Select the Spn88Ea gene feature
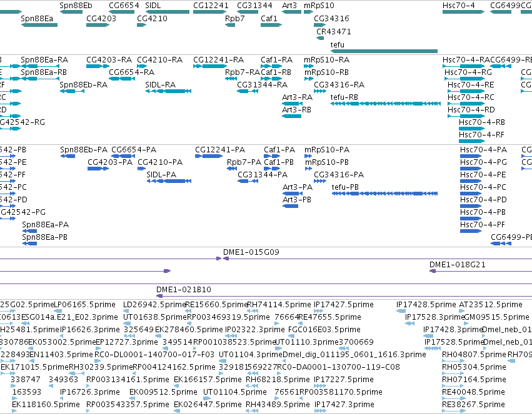The width and height of the screenshot is (532, 414). pos(39,25)
